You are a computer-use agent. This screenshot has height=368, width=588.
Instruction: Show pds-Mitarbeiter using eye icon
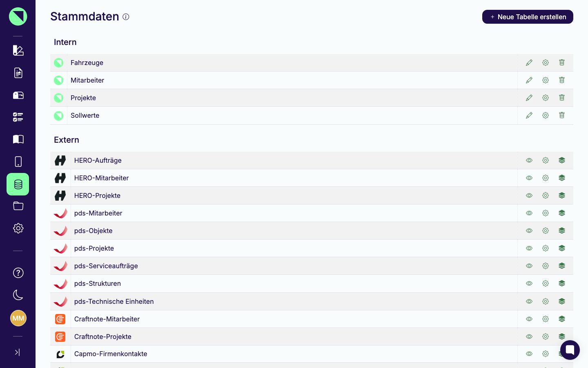point(529,213)
